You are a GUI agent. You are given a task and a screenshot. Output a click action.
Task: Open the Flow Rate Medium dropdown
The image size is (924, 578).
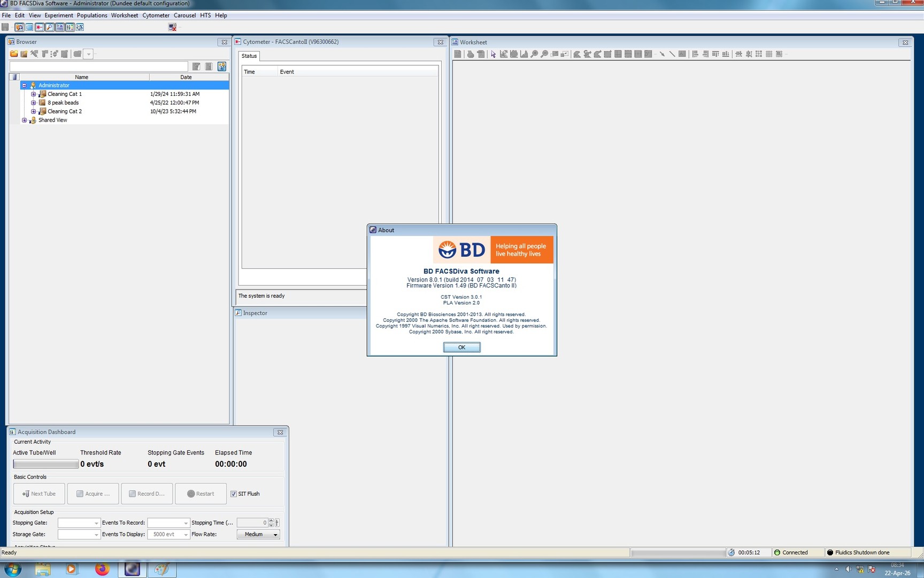pos(258,535)
